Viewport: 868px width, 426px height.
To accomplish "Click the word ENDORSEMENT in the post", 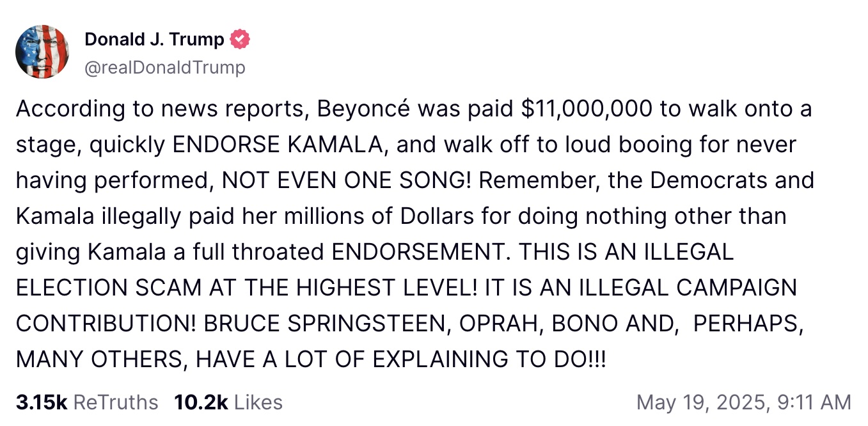I will point(419,252).
